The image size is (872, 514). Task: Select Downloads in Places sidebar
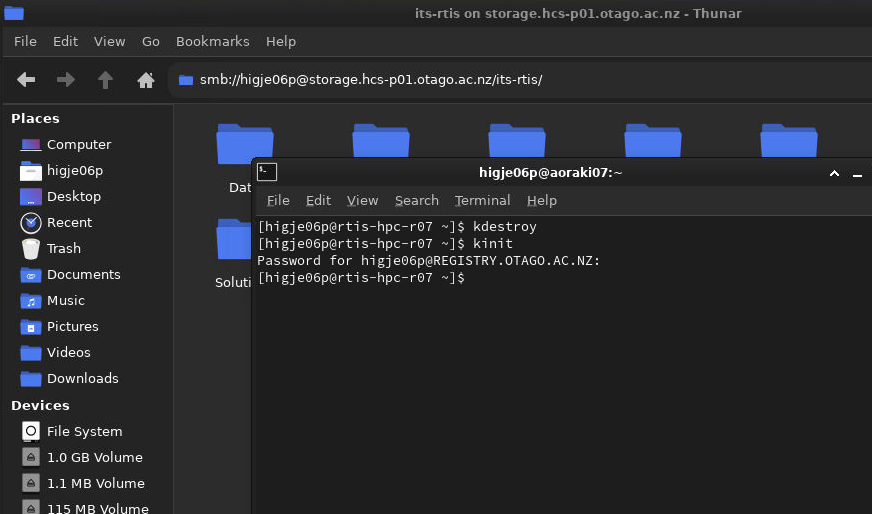coord(82,379)
